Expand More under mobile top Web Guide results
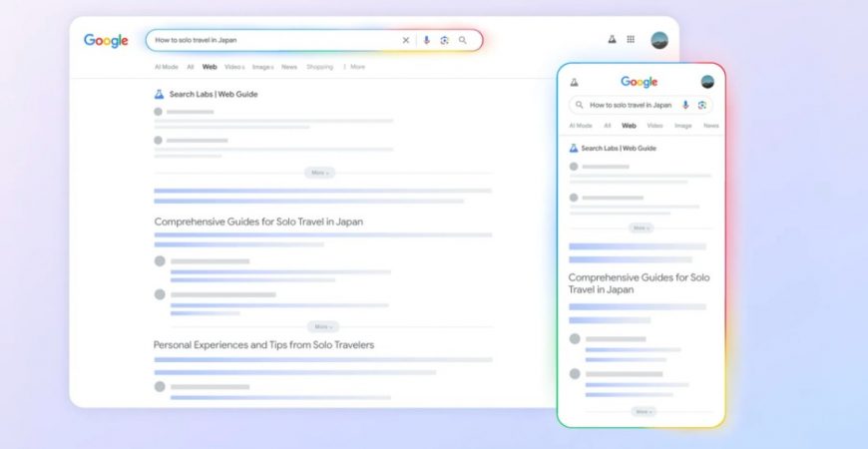Viewport: 868px width, 449px height. point(642,228)
